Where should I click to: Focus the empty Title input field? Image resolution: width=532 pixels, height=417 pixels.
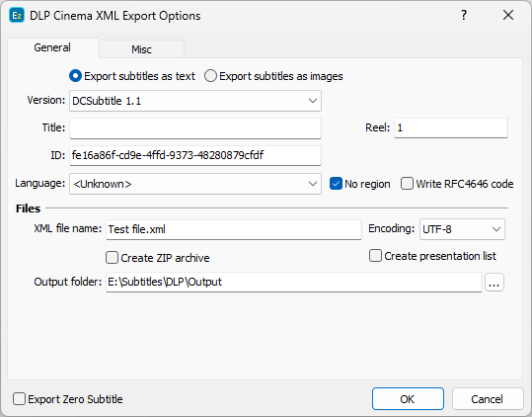(195, 128)
